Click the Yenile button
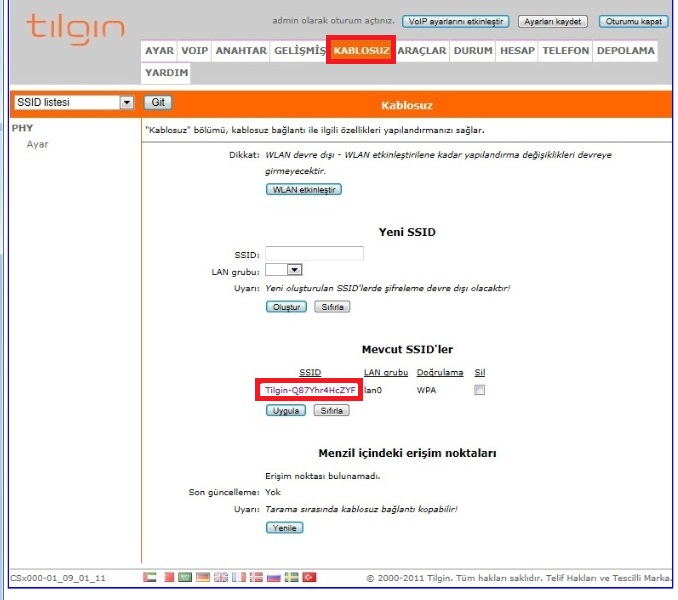The height and width of the screenshot is (600, 678). [x=285, y=528]
